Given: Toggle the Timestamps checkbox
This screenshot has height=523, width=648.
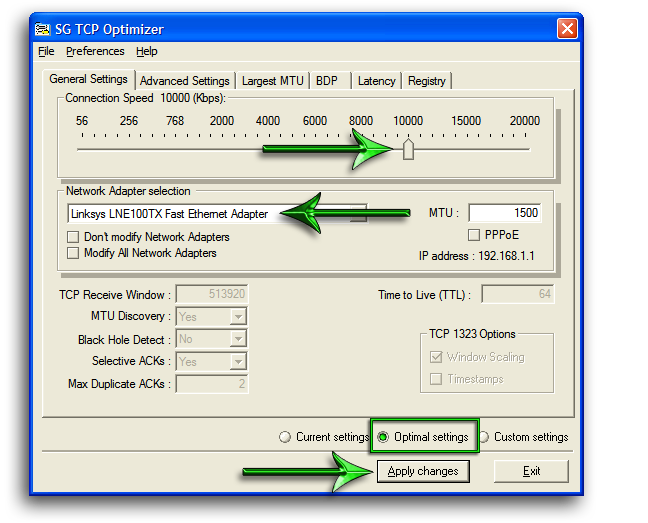Looking at the screenshot, I should (436, 379).
